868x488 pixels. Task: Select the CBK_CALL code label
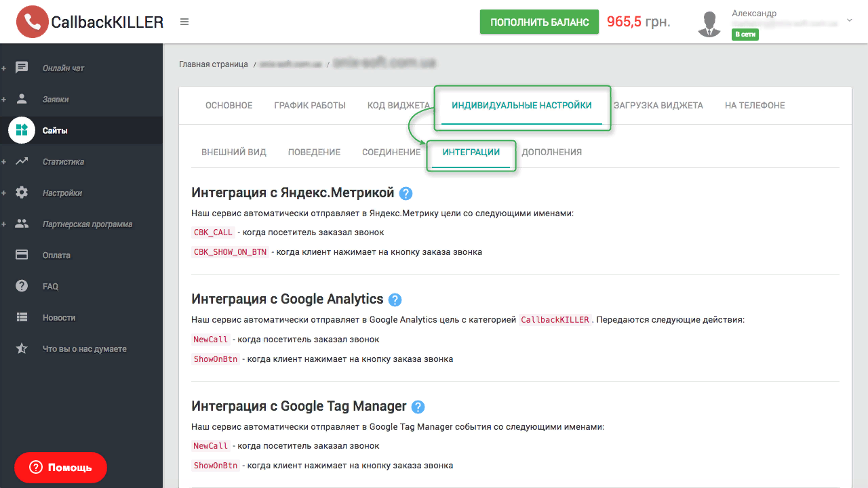[213, 232]
